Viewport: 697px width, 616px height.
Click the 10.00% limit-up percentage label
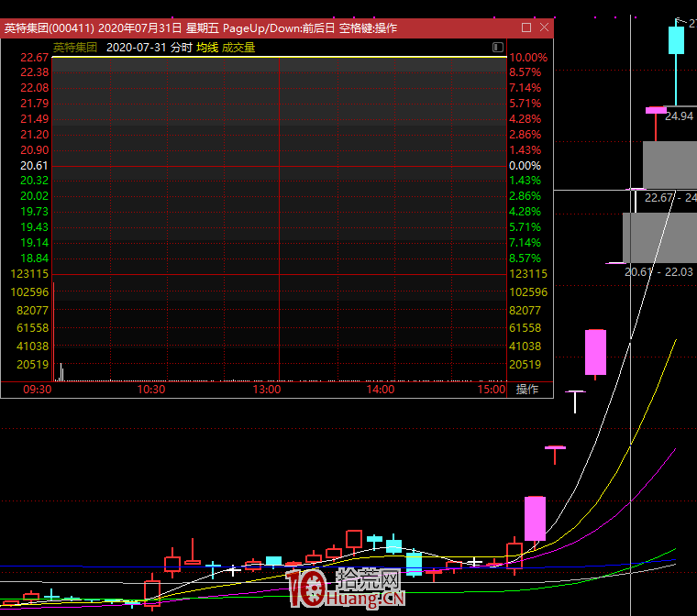coord(527,58)
